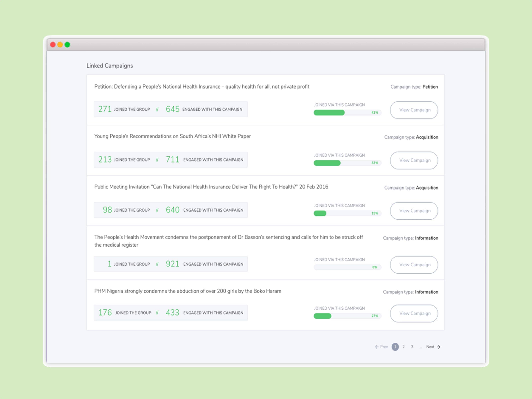Screen dimensions: 532x399
Task: Open View Campaign for Dr Basson statement
Action: click(x=414, y=265)
